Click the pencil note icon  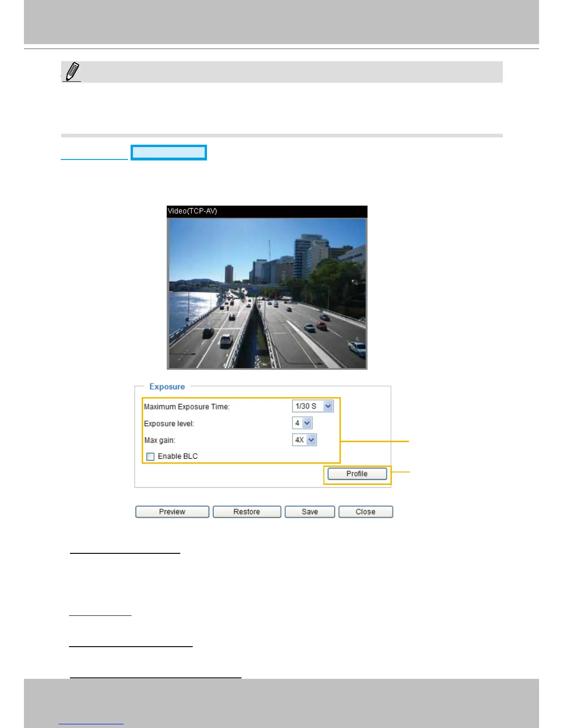click(x=72, y=72)
